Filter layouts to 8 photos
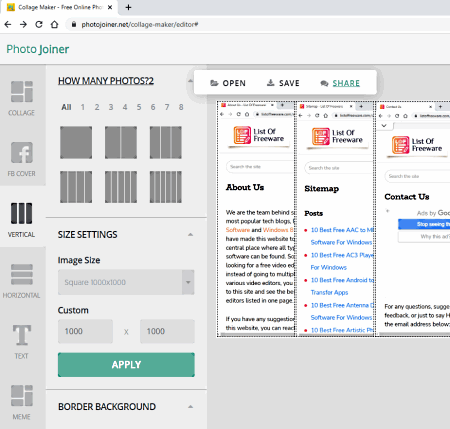450x429 pixels. click(181, 107)
